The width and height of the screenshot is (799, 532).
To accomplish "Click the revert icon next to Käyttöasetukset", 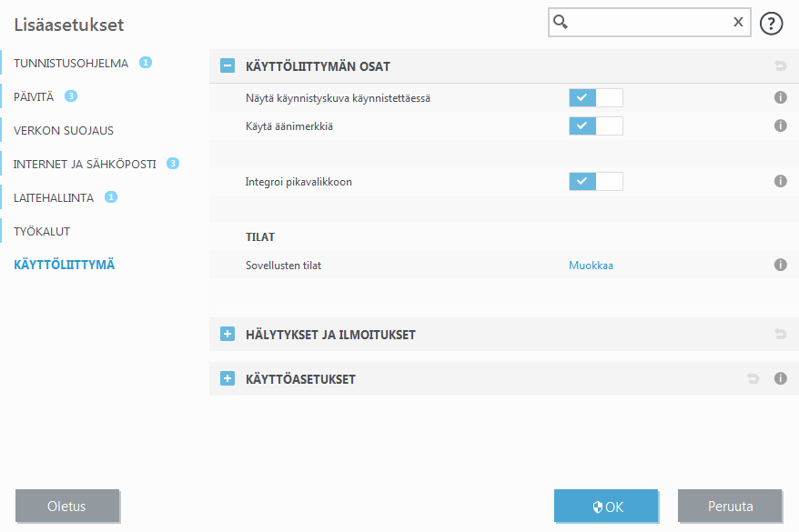I will click(753, 377).
